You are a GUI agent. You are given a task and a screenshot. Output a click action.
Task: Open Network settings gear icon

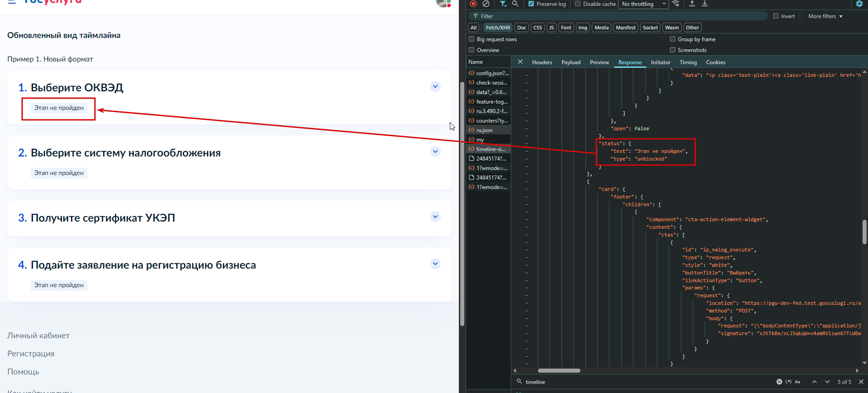point(859,4)
